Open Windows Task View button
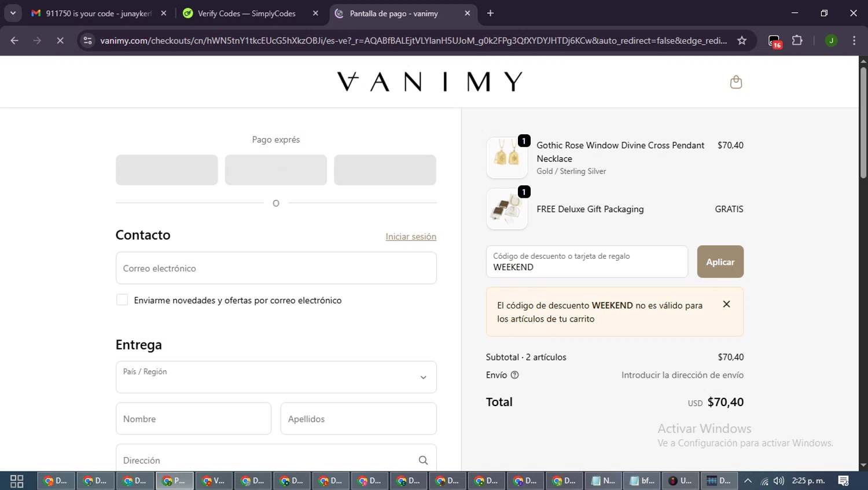This screenshot has height=490, width=868. pos(17,481)
